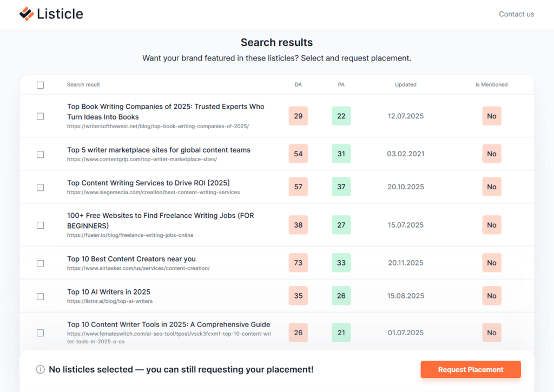Viewport: 554px width, 392px height.
Task: Select the Top 10 AI Writers in 2025 checkbox
Action: 40,296
